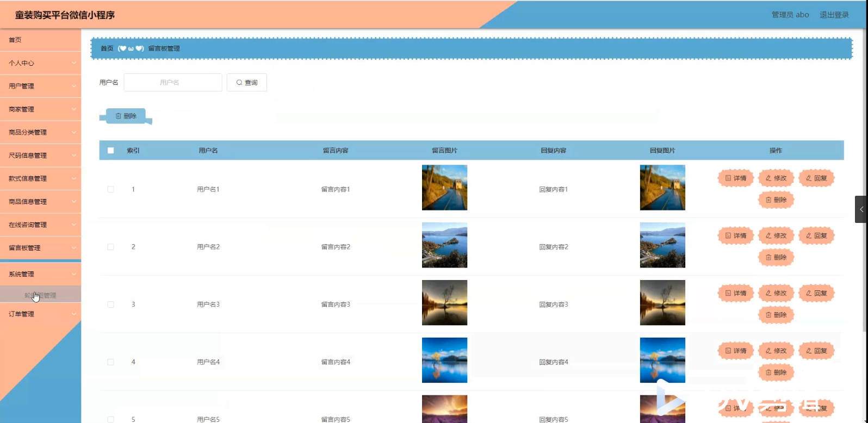This screenshot has width=868, height=423.
Task: Open 详情 for 用户名2 row
Action: (736, 236)
